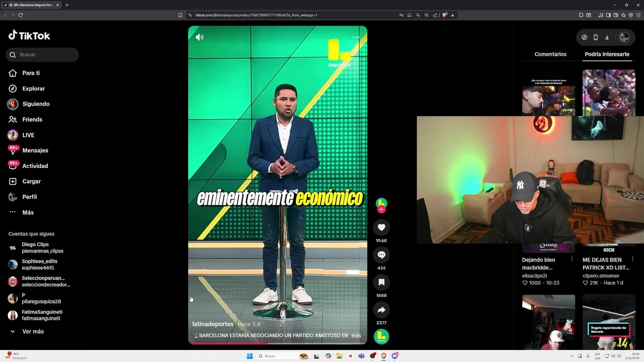Open Mensajes inbox
Viewport: 644px width, 362px height.
tap(28, 150)
